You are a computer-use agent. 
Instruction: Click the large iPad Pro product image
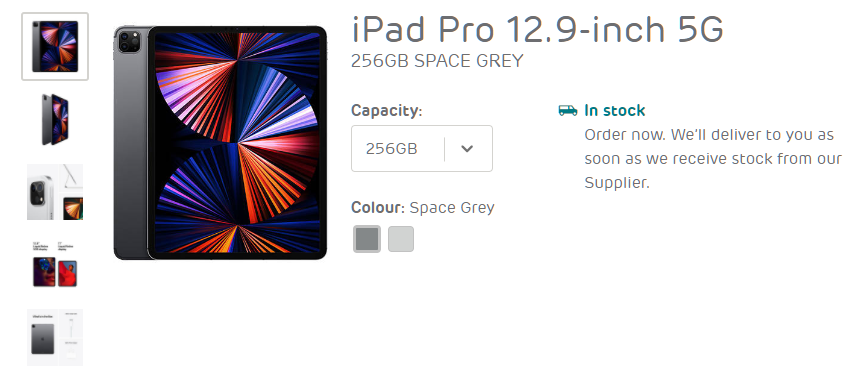pyautogui.click(x=220, y=142)
